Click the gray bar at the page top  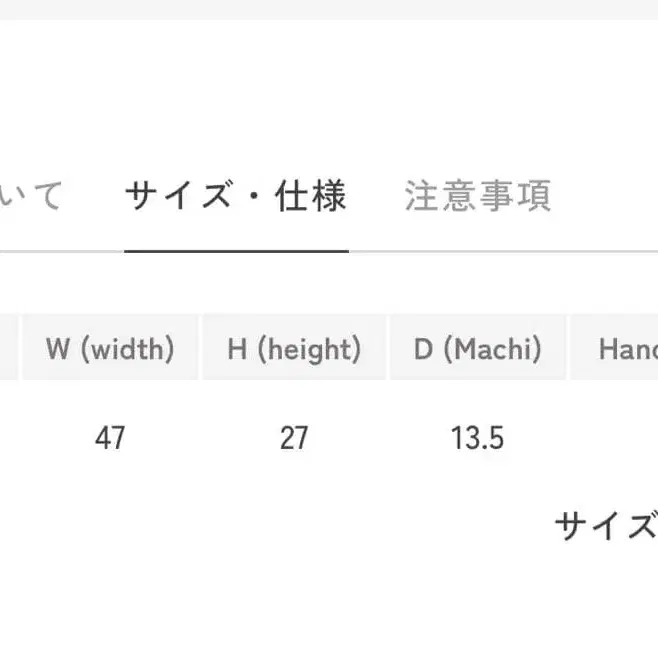[x=329, y=9]
